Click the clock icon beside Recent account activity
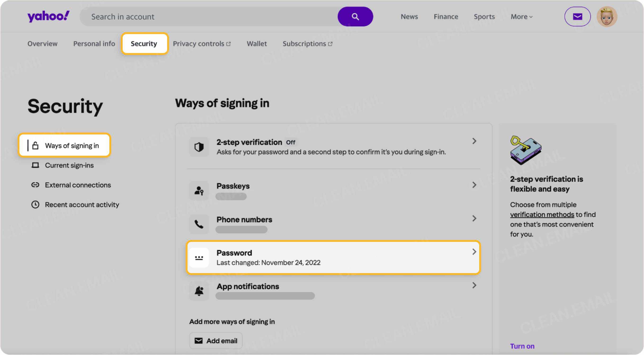Image resolution: width=644 pixels, height=355 pixels. (35, 205)
